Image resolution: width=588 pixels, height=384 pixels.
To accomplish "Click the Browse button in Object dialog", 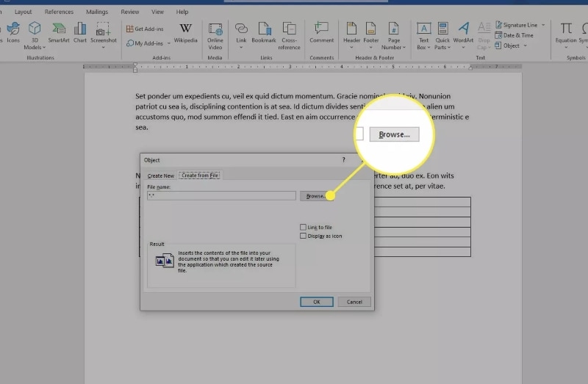I will 316,196.
